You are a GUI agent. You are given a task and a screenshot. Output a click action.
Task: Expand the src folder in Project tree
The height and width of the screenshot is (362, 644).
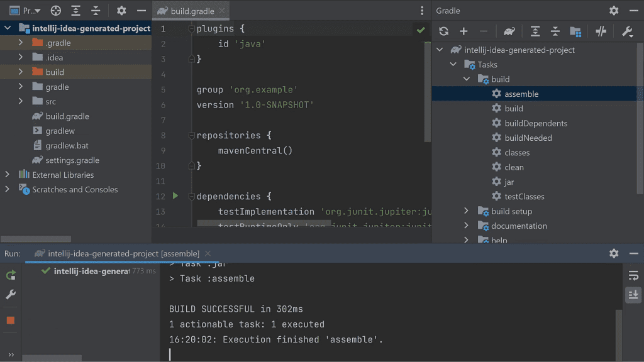click(x=21, y=101)
